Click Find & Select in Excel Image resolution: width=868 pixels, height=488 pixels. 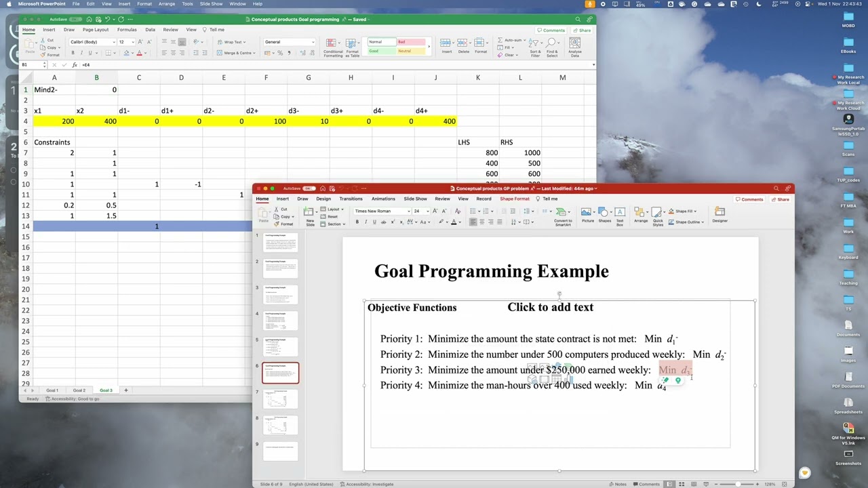pos(552,47)
